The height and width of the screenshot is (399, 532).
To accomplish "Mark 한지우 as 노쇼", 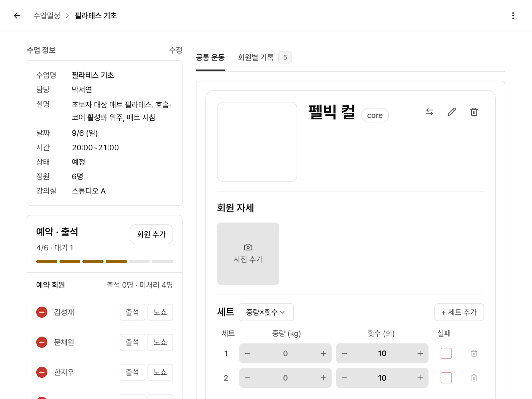I will coord(160,372).
